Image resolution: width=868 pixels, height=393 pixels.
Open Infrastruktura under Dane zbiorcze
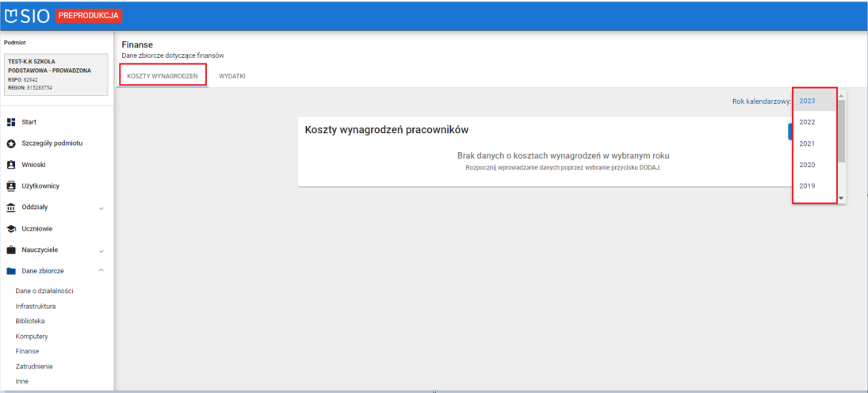pos(36,306)
